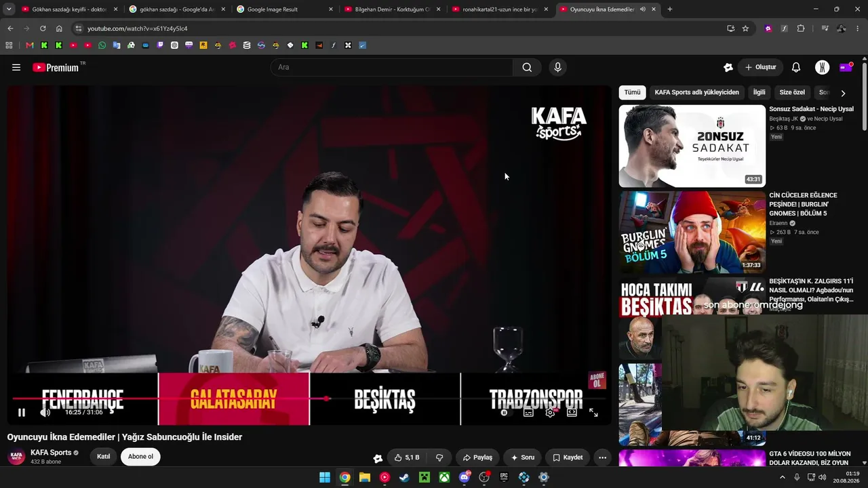The image size is (868, 488).
Task: Open the 'Sonsuz Sadakat' video thumbnail
Action: (692, 146)
